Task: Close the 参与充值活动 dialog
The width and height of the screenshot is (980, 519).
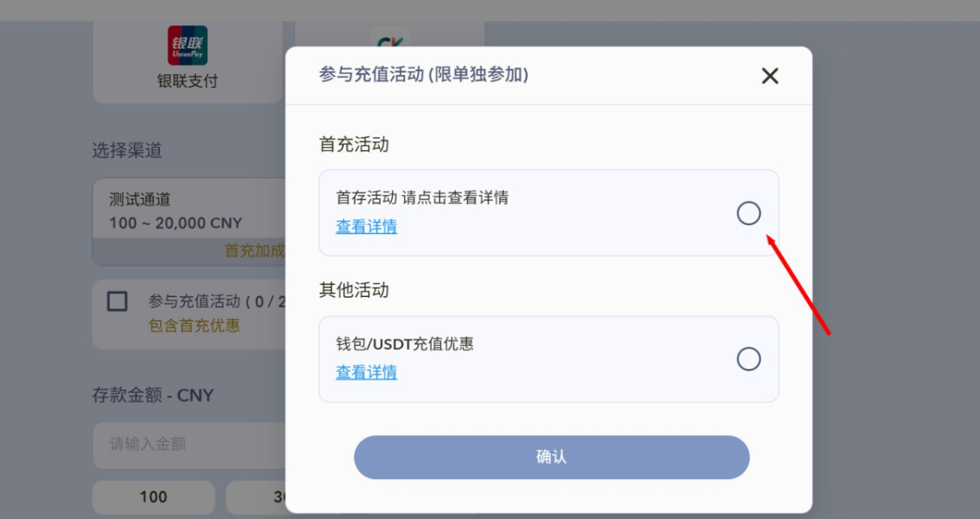Action: click(x=769, y=76)
